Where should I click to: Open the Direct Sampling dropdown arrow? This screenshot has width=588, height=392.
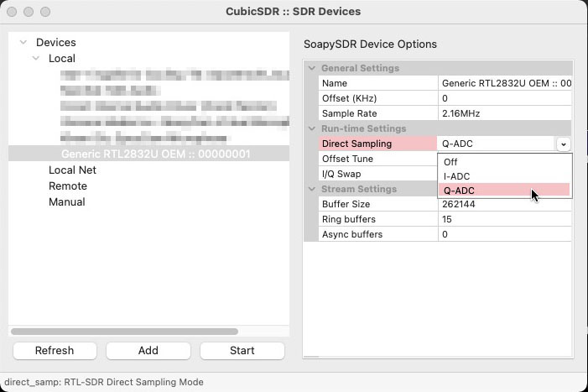(x=563, y=144)
